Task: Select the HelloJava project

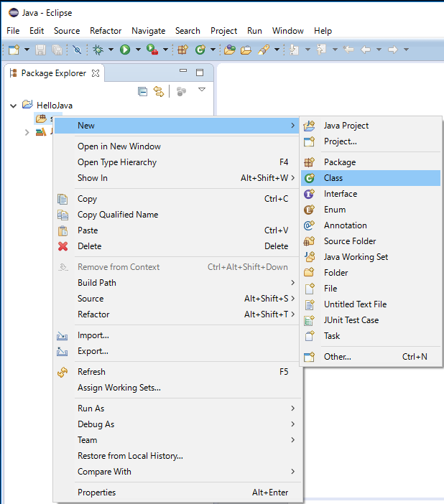Action: [55, 106]
